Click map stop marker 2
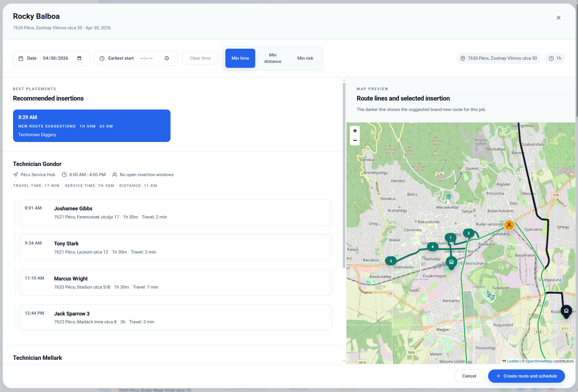The image size is (578, 392). tap(468, 233)
